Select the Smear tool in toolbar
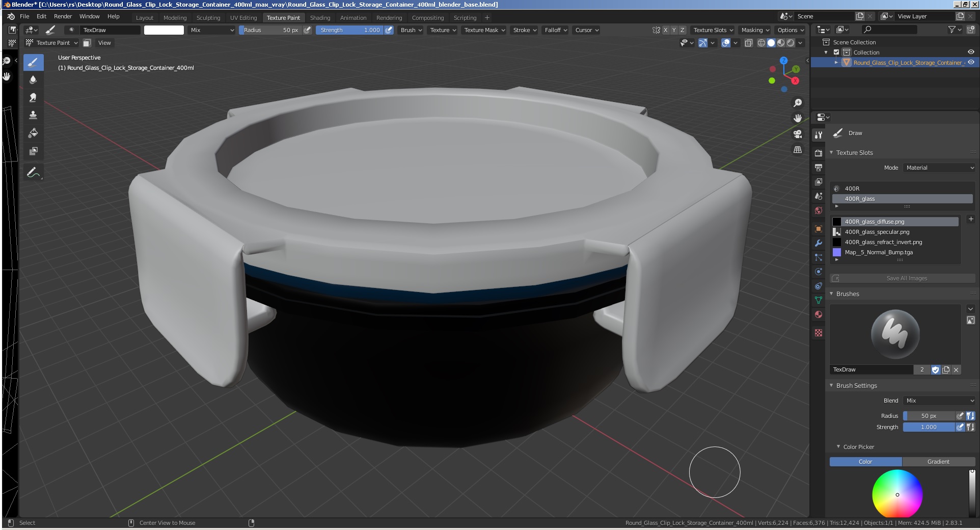Viewport: 980px width, 530px height. pyautogui.click(x=33, y=97)
